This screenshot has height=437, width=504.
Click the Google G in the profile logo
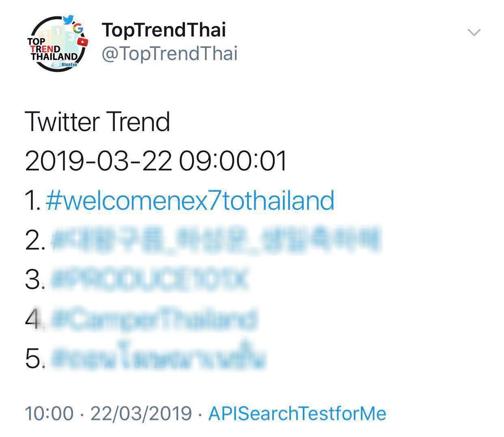(x=78, y=28)
